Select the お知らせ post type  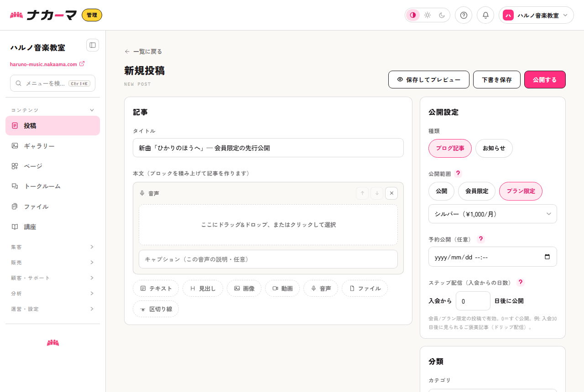tap(494, 148)
